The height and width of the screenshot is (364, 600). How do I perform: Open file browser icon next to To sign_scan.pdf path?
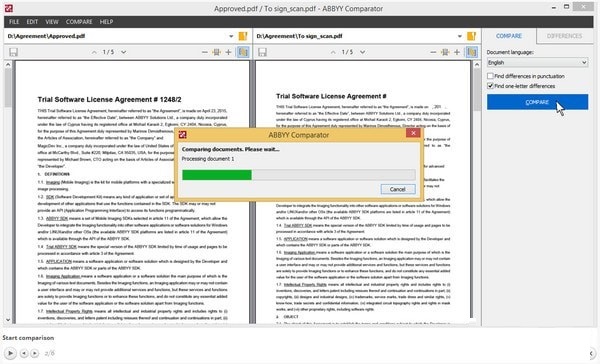471,36
